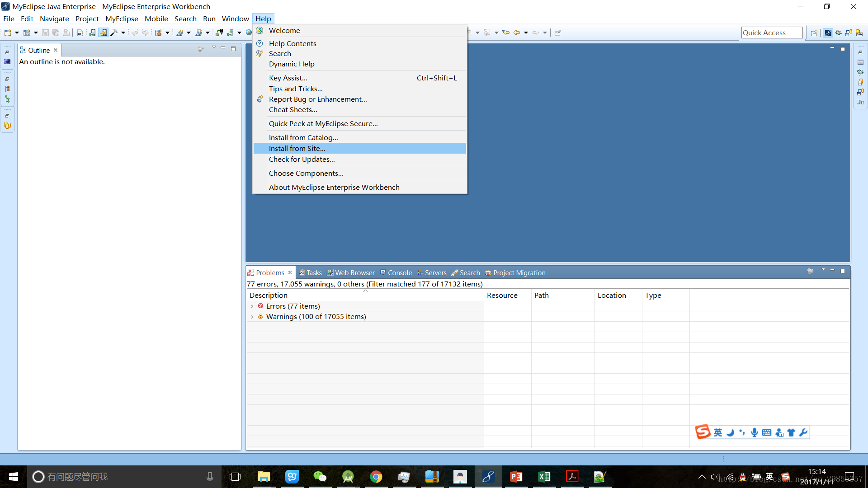Click Project Migration tab

tap(519, 272)
